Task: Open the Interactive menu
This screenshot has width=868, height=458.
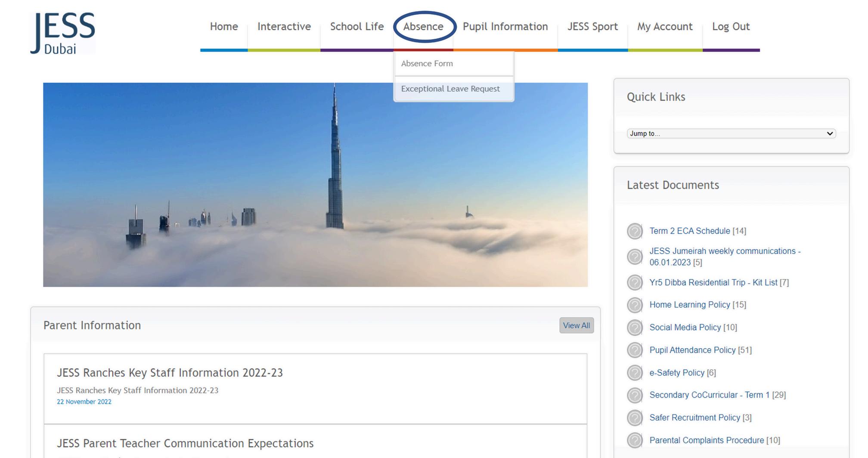Action: tap(284, 27)
